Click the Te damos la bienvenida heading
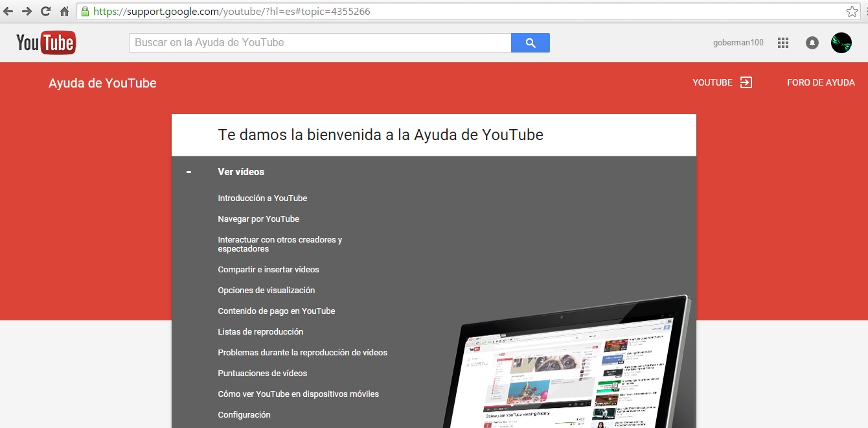The image size is (868, 428). point(380,135)
